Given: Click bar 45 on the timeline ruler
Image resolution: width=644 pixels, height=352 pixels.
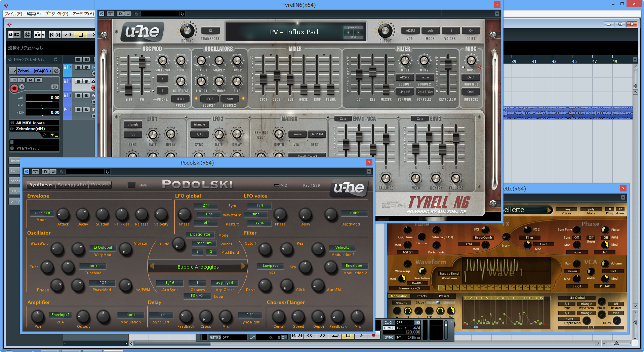Looking at the screenshot, I should click(x=574, y=61).
